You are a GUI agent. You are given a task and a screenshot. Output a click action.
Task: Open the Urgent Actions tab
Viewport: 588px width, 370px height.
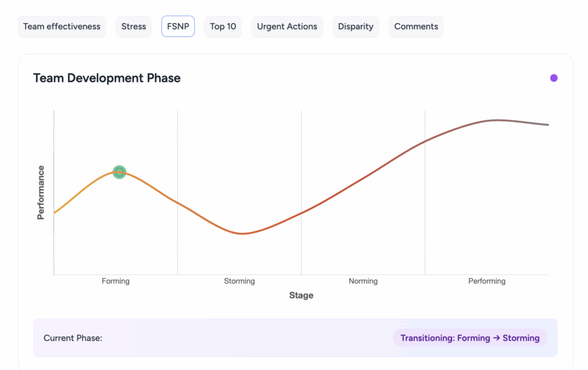(x=287, y=26)
